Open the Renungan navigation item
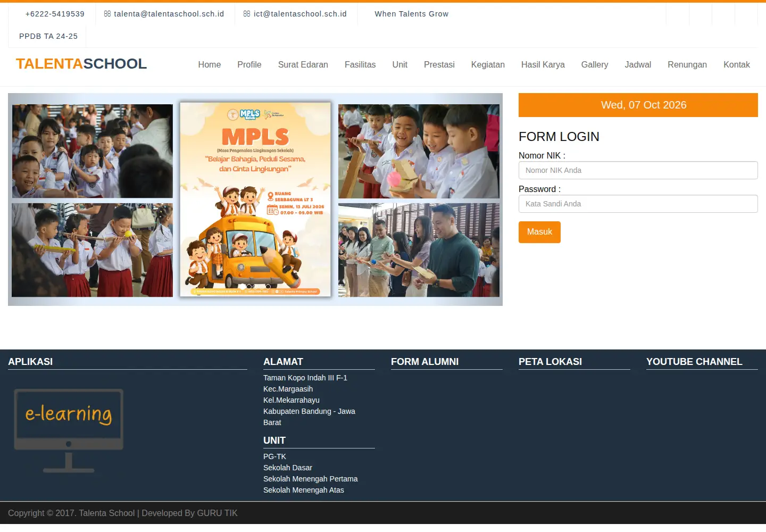The width and height of the screenshot is (766, 532). [687, 64]
